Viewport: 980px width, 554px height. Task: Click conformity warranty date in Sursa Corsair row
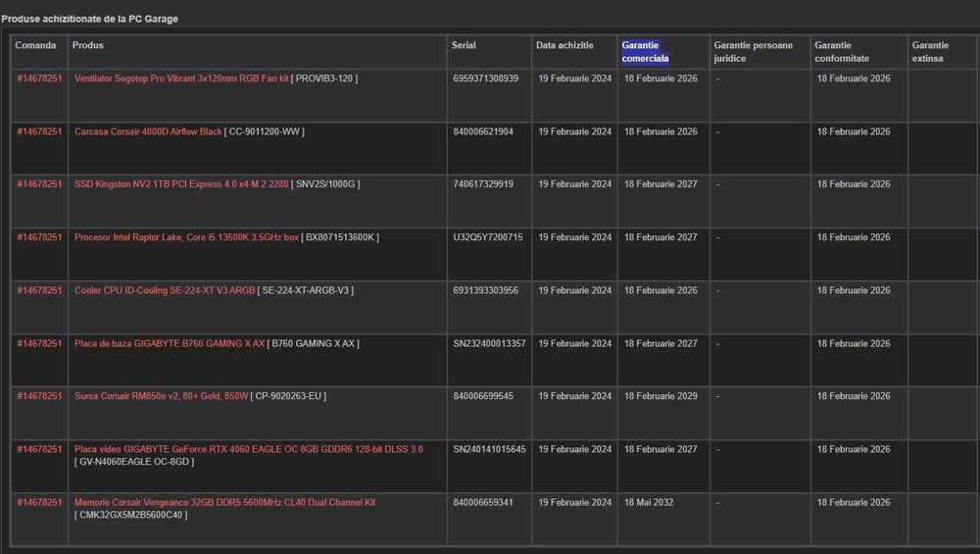(854, 396)
